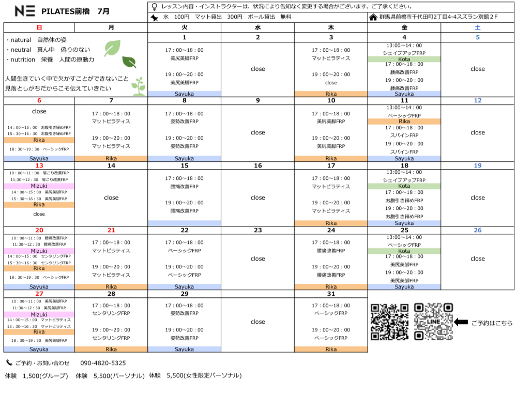Click the green Kota bar on the 25th
Image resolution: width=532 pixels, height=409 pixels.
pyautogui.click(x=404, y=251)
